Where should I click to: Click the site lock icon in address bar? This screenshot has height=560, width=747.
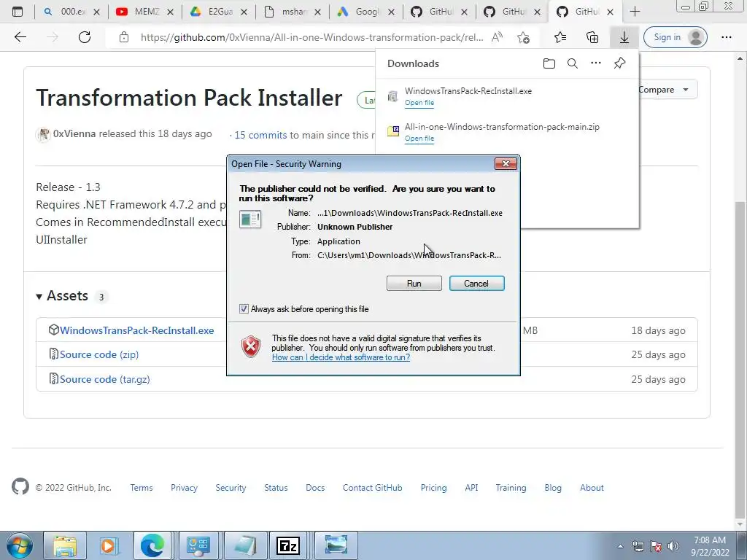tap(124, 37)
